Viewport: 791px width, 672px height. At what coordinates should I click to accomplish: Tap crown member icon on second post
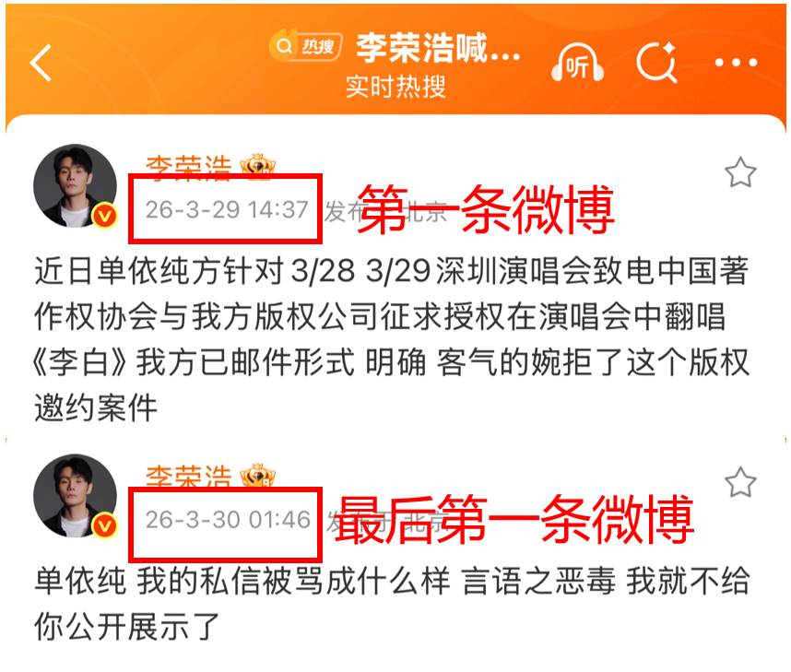258,476
